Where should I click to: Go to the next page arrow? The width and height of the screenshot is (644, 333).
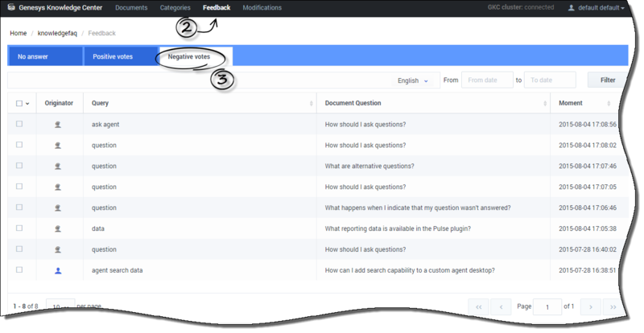coord(591,306)
